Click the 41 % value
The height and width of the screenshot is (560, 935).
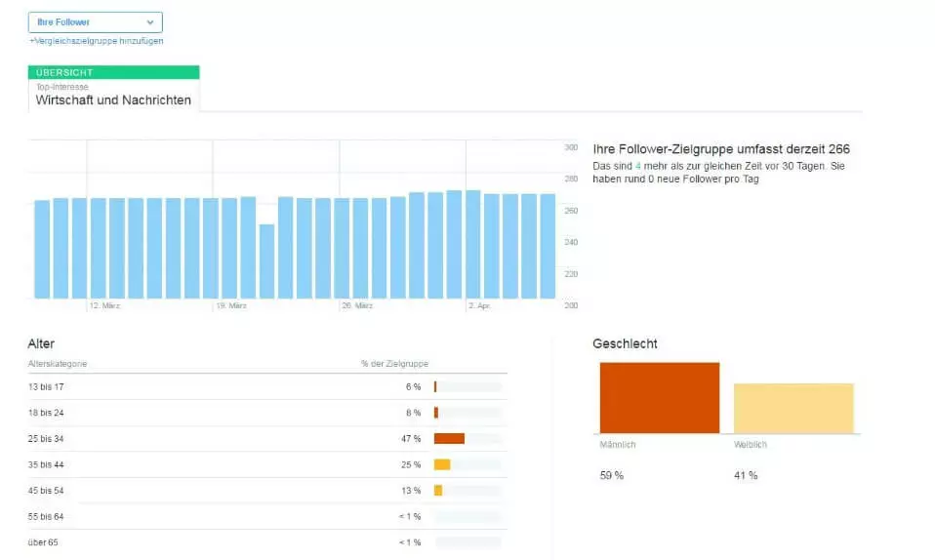(746, 476)
